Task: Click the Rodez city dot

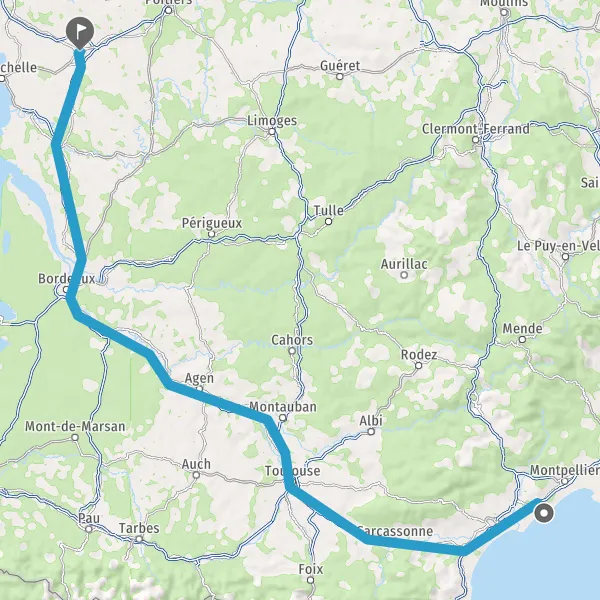Action: click(x=418, y=365)
